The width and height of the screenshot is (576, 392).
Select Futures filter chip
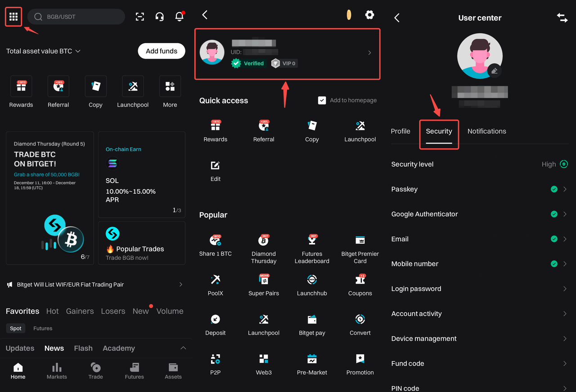point(43,328)
